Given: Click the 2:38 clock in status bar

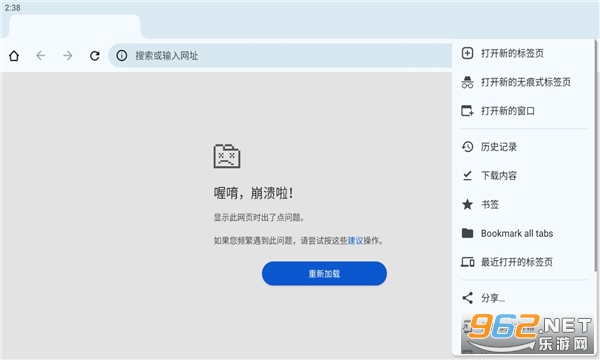Looking at the screenshot, I should pos(12,8).
